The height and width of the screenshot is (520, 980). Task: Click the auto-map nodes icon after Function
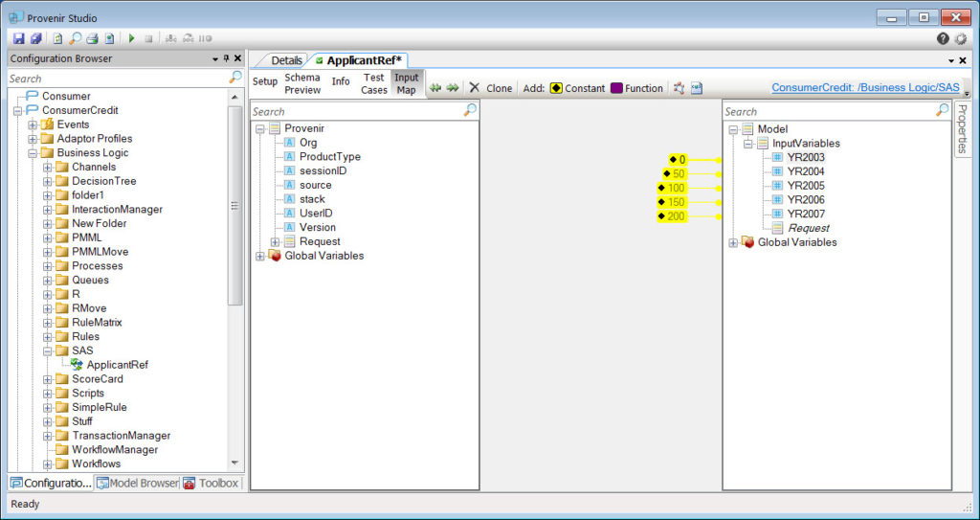coord(679,88)
